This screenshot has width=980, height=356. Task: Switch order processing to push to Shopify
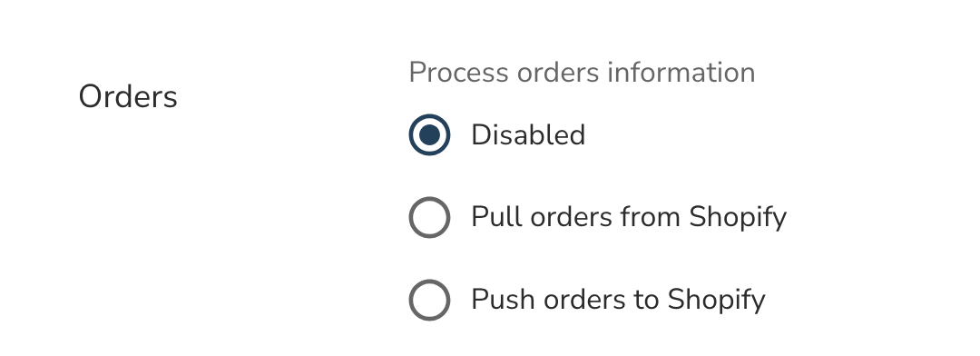[x=429, y=300]
